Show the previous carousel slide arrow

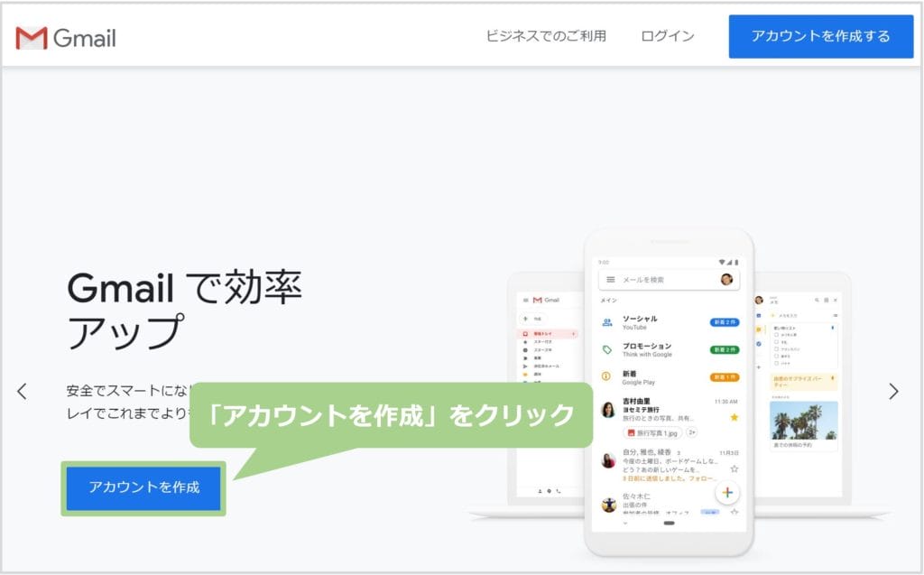click(x=23, y=391)
